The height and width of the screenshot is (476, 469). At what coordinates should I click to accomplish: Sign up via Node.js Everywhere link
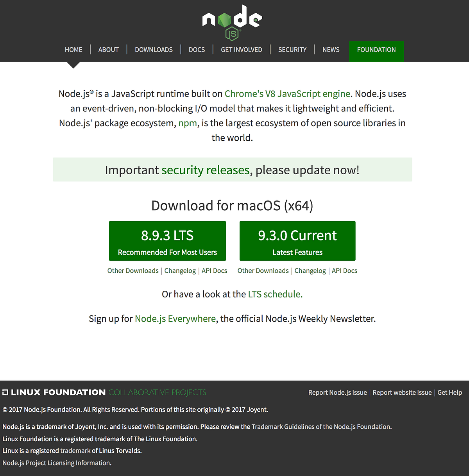[x=175, y=319]
